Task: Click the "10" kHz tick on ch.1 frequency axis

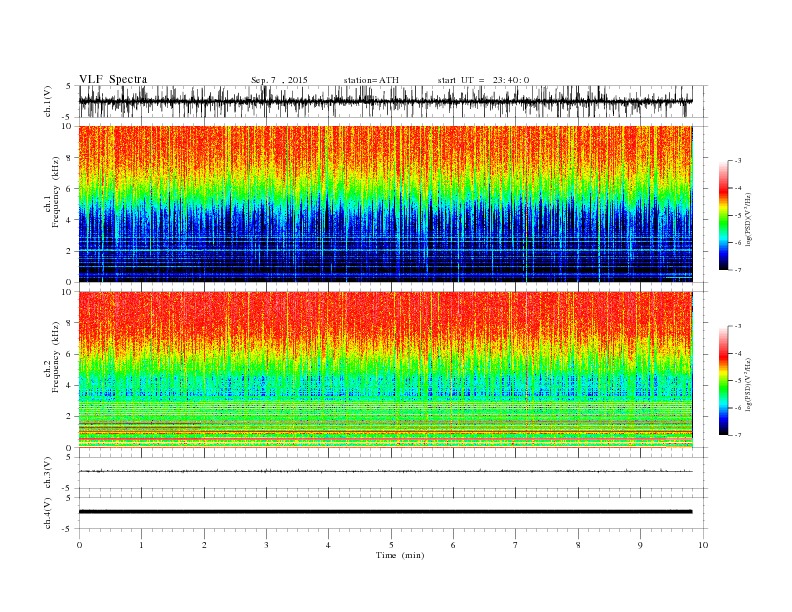Action: (69, 126)
